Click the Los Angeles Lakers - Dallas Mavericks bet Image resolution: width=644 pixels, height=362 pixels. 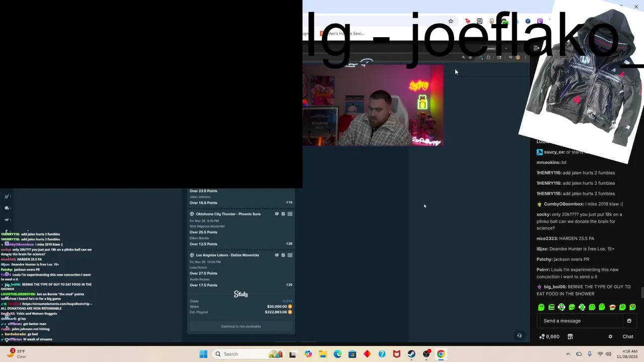tap(227, 255)
